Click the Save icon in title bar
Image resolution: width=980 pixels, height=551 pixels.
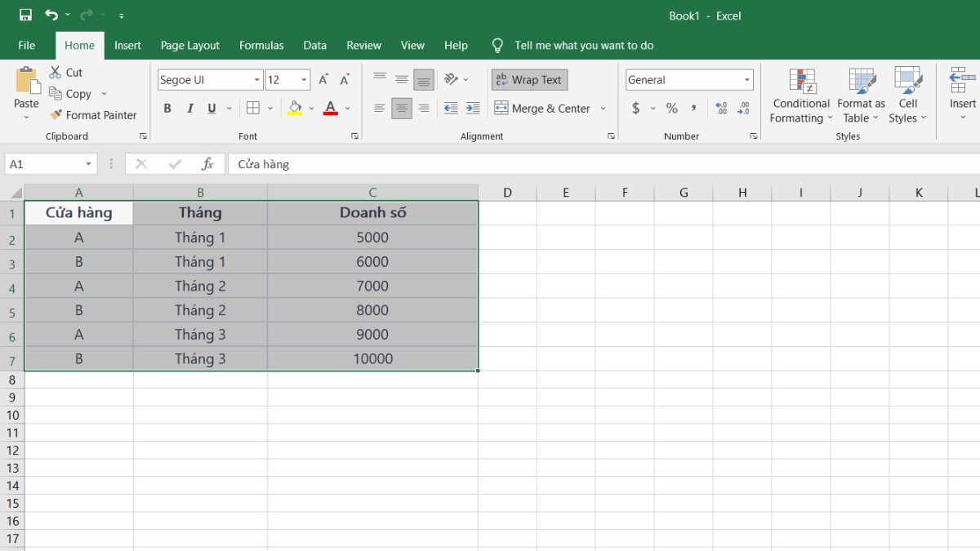[x=25, y=16]
